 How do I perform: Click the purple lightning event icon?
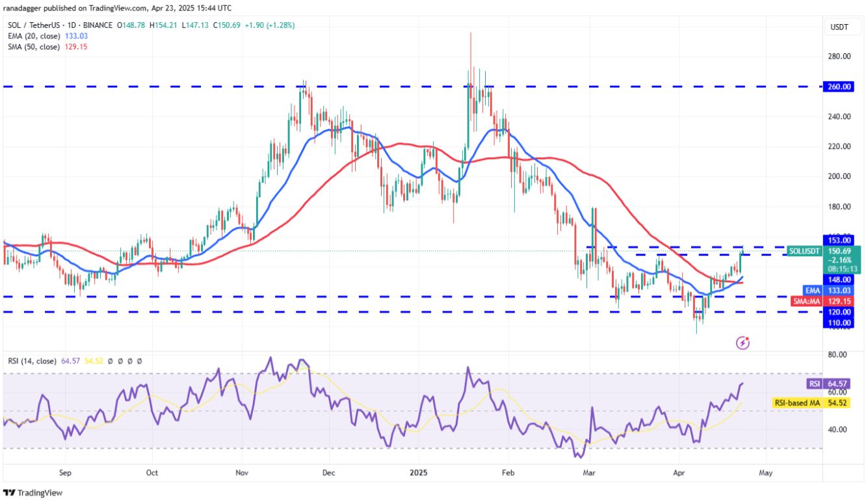pyautogui.click(x=743, y=343)
